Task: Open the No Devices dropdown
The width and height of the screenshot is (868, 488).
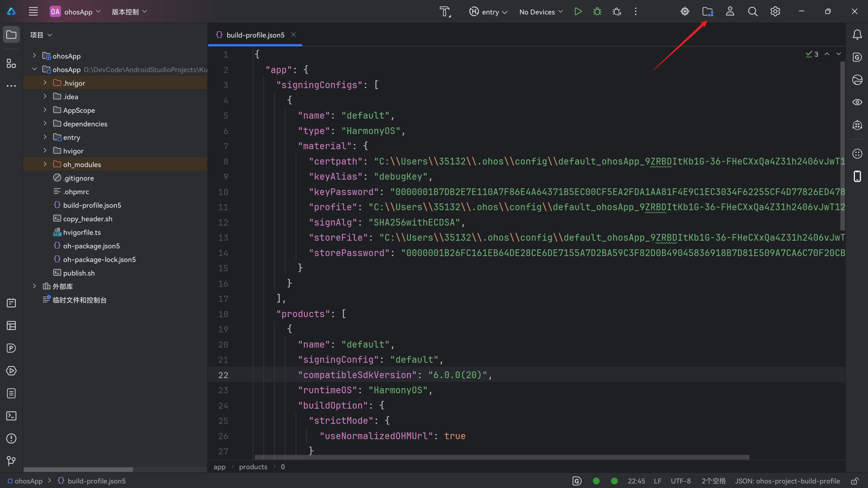Action: [x=541, y=12]
